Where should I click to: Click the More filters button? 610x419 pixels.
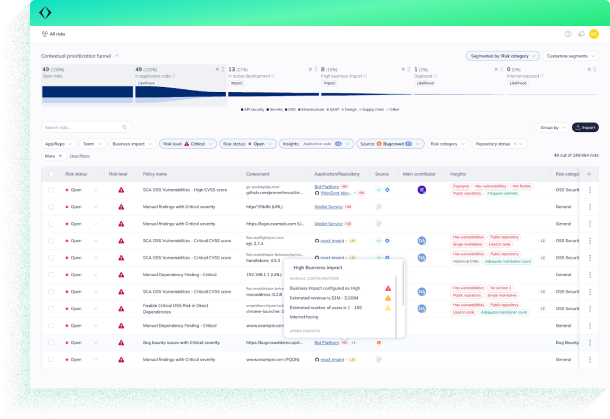point(53,156)
